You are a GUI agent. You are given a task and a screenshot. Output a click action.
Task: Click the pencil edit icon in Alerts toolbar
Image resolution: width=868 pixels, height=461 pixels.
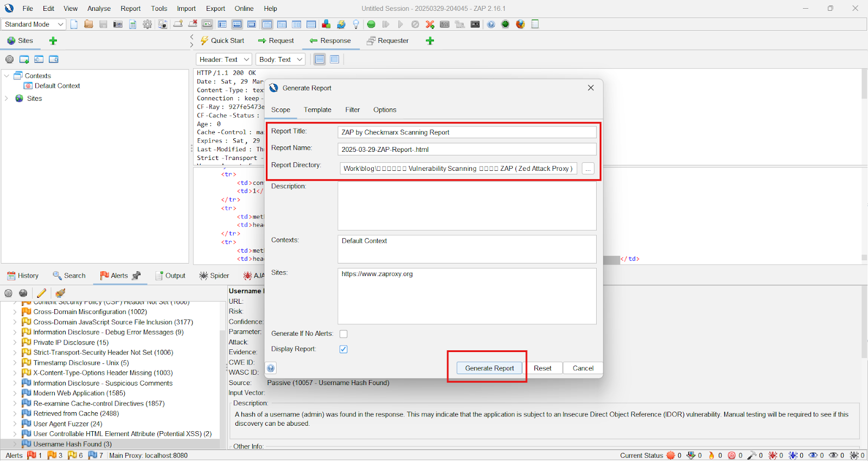(x=42, y=293)
